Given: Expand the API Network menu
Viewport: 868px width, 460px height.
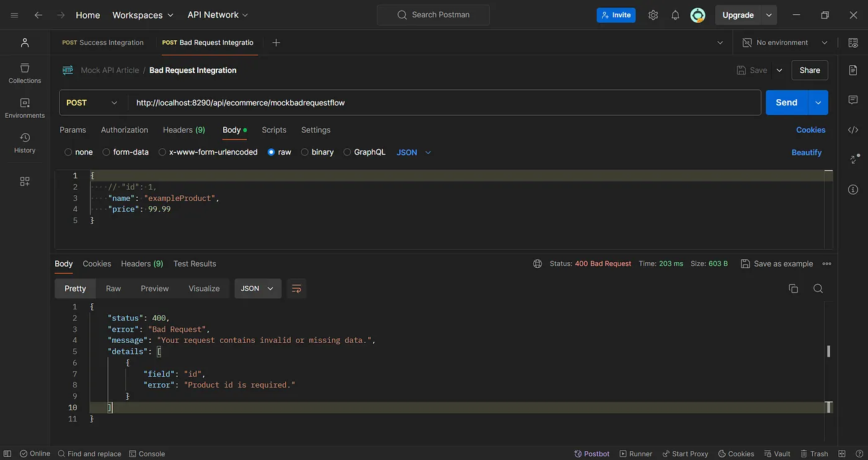Looking at the screenshot, I should (x=218, y=15).
